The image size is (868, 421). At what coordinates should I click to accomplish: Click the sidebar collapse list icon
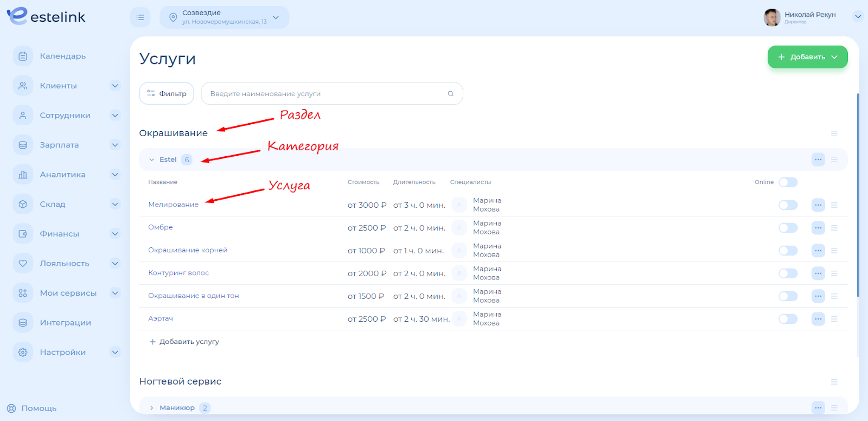pos(140,17)
